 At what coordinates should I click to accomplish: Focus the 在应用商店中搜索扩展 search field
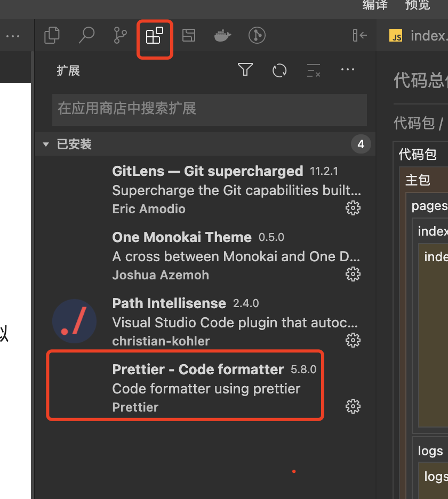coord(210,109)
